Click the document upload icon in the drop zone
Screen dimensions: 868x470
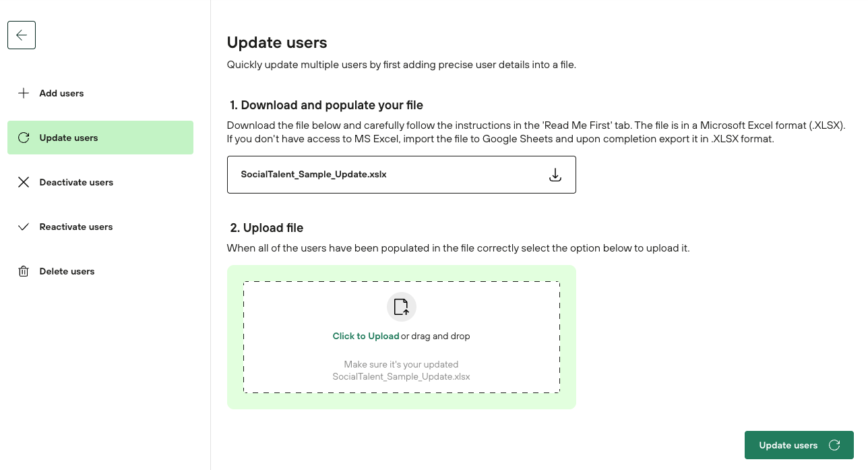tap(401, 307)
